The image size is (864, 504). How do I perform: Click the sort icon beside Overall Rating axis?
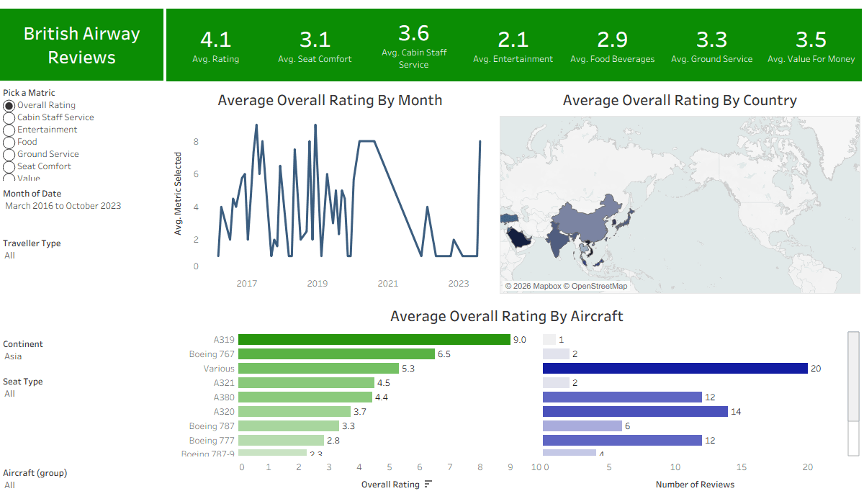[428, 485]
